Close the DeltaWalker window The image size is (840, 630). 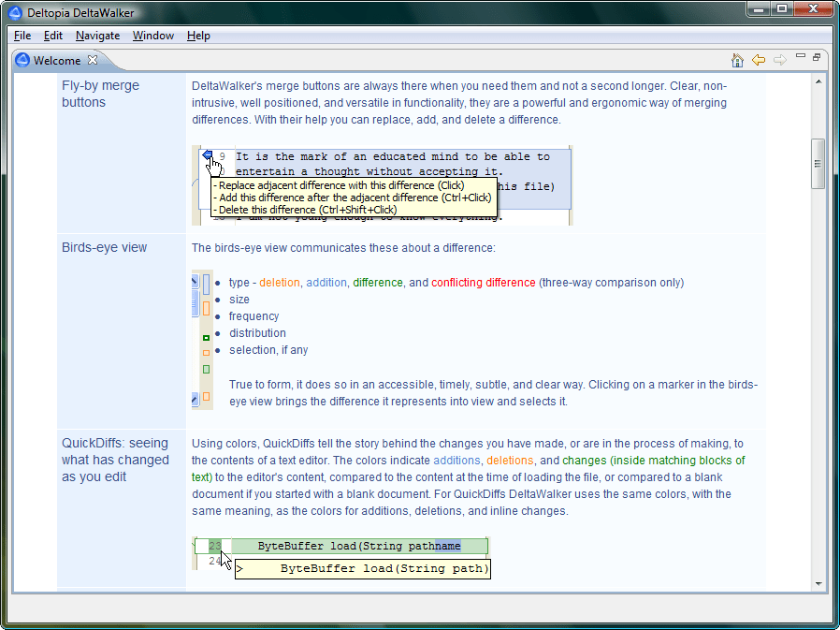[813, 9]
